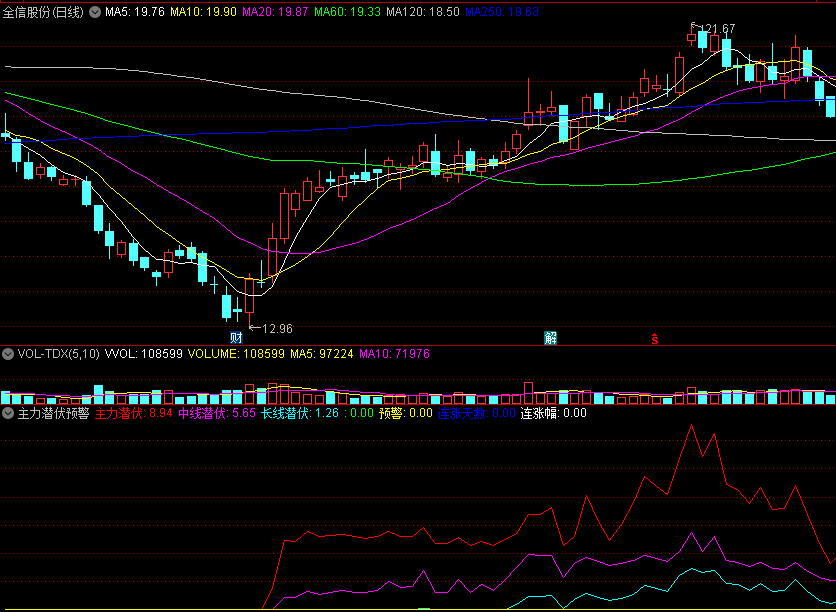Expand the VOL-TDX indicator dropdown arrow
The width and height of the screenshot is (836, 612).
pyautogui.click(x=8, y=354)
